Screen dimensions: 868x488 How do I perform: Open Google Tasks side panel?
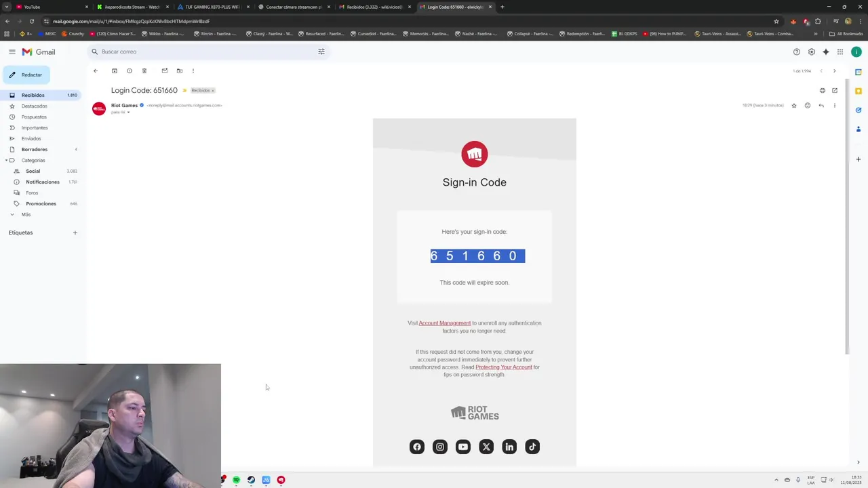point(859,110)
